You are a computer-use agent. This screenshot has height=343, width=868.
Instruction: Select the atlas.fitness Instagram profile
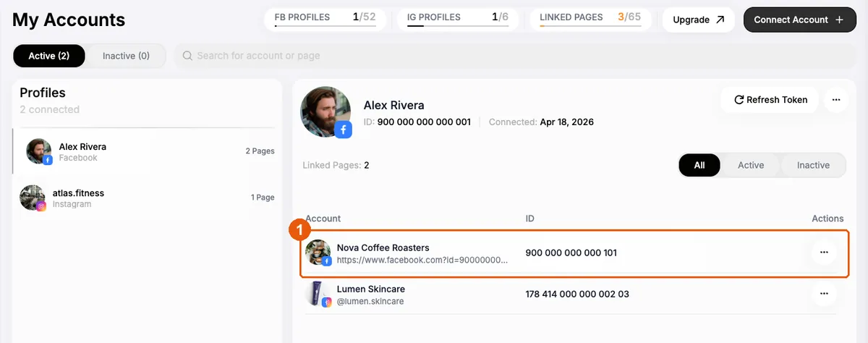(x=148, y=198)
